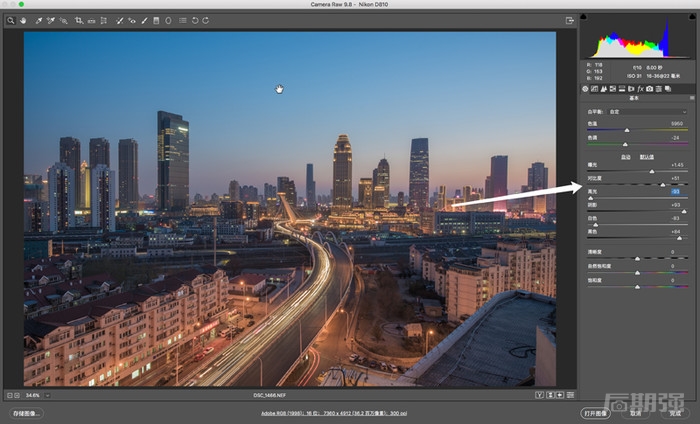The width and height of the screenshot is (700, 424).
Task: Open the Effects (fx) panel tab
Action: (x=640, y=89)
